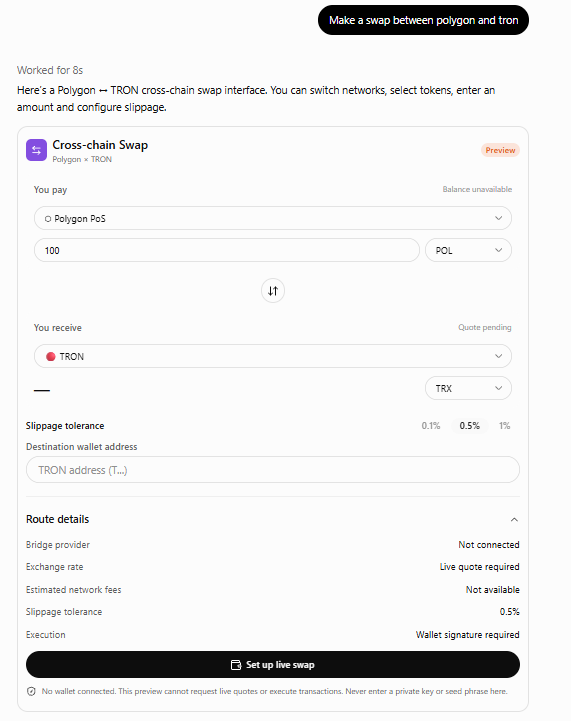
Task: Click the shield icon beside the wallet warning
Action: 31,691
